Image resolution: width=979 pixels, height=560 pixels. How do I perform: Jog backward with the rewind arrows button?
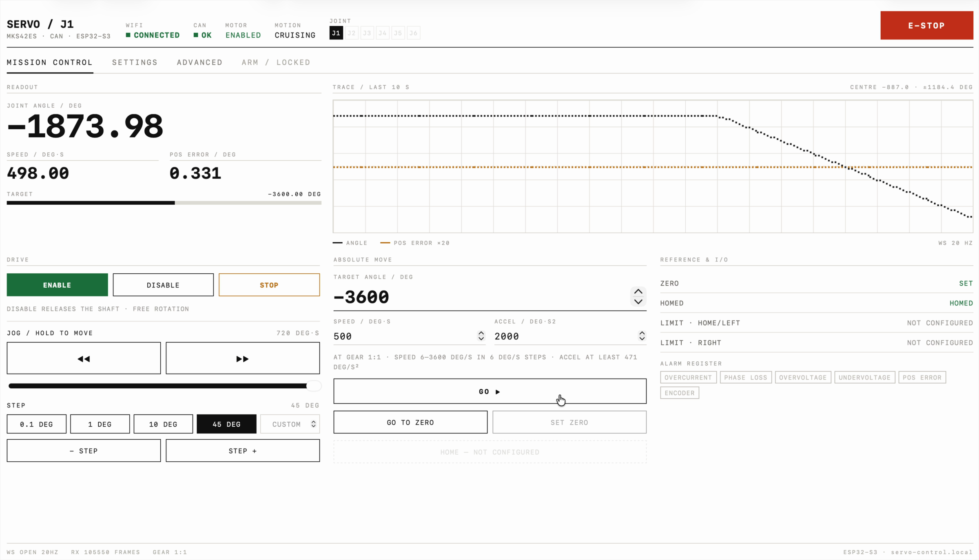[x=84, y=358]
